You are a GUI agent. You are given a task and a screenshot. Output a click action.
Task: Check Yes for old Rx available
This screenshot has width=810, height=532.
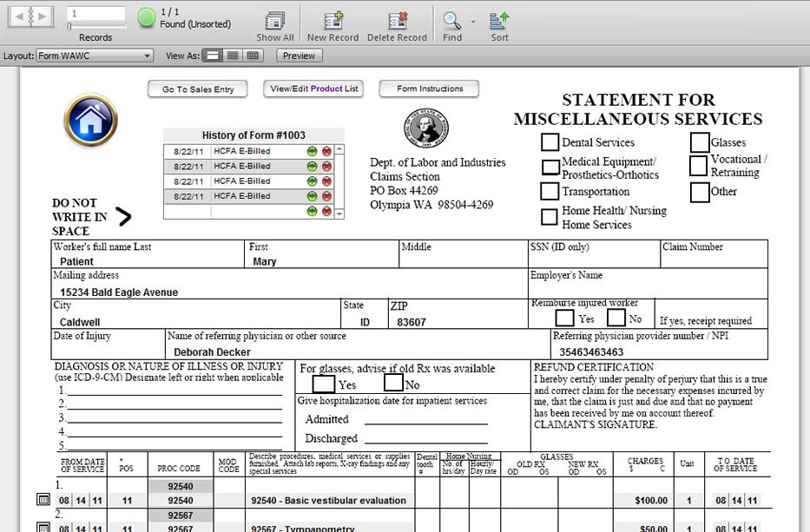click(323, 384)
